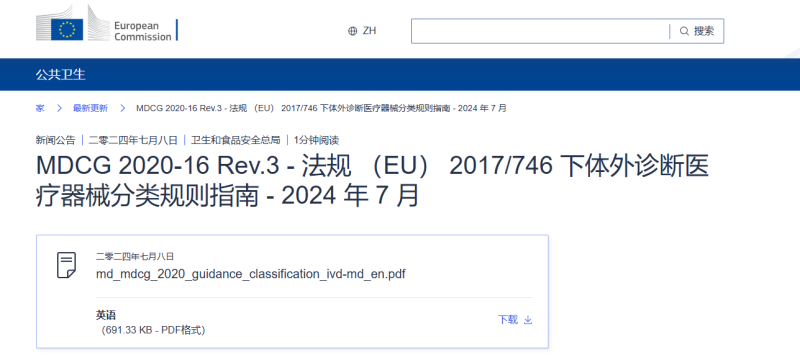This screenshot has height=362, width=800.
Task: Go to the 家 breadcrumb link
Action: [x=40, y=108]
